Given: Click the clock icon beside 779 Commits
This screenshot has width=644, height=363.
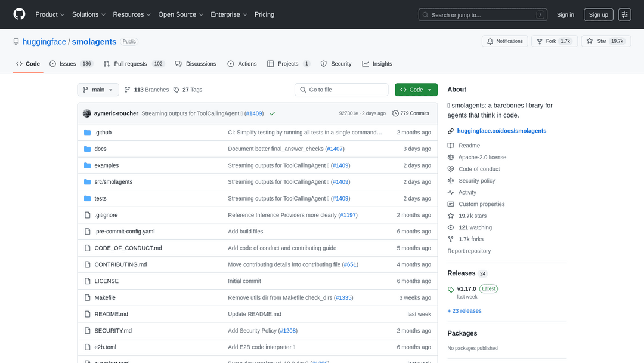Looking at the screenshot, I should coord(395,113).
